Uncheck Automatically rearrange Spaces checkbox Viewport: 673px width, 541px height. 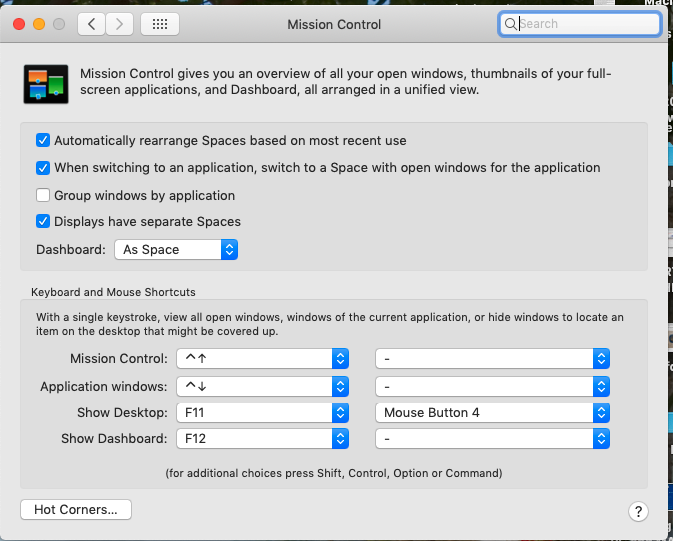[x=43, y=140]
